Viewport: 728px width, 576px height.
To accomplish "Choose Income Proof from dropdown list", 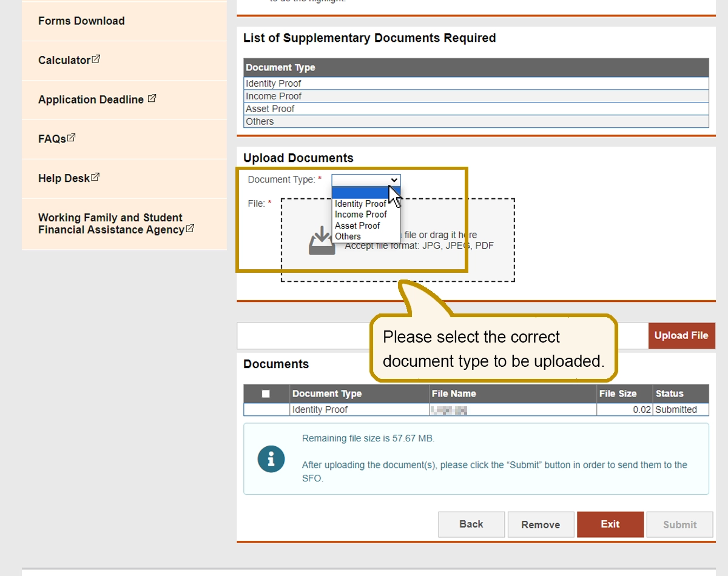I will 360,214.
